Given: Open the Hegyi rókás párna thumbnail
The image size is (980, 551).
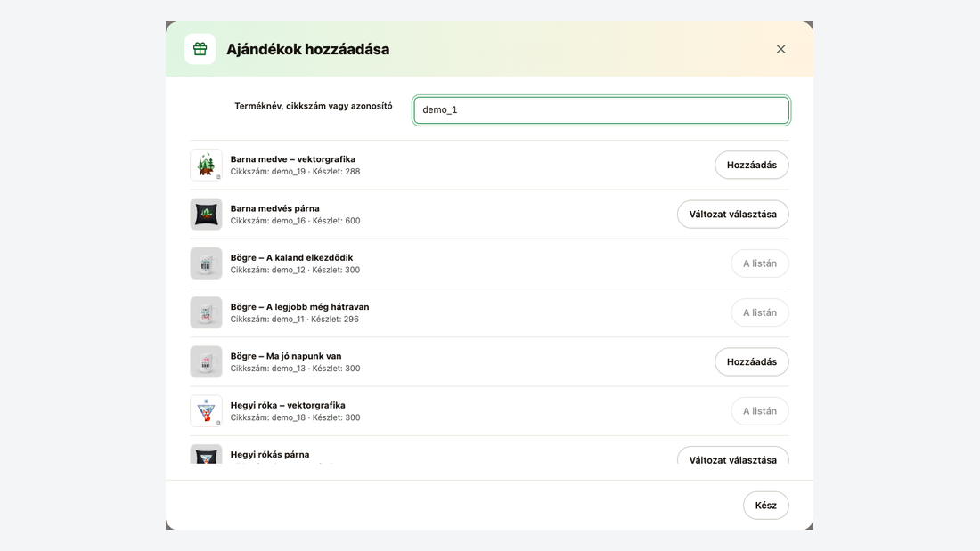Looking at the screenshot, I should coord(207,454).
